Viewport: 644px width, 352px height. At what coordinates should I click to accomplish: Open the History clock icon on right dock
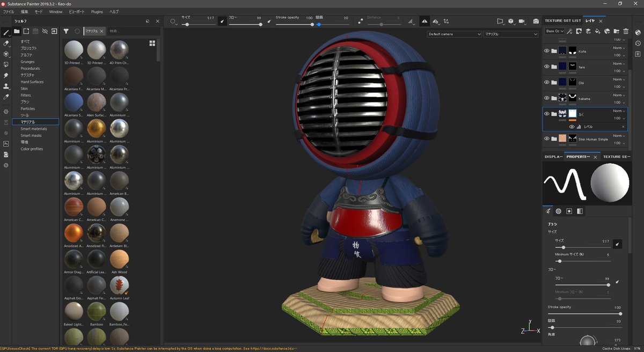pyautogui.click(x=638, y=43)
